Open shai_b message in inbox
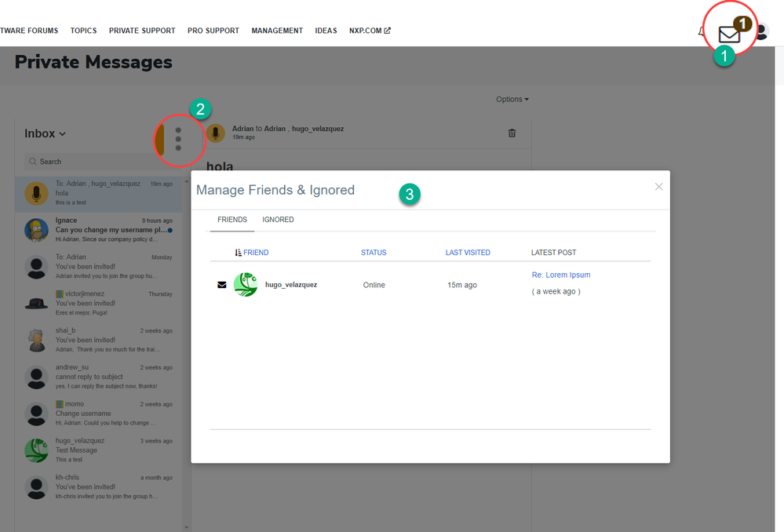This screenshot has height=532, width=784. [x=99, y=340]
